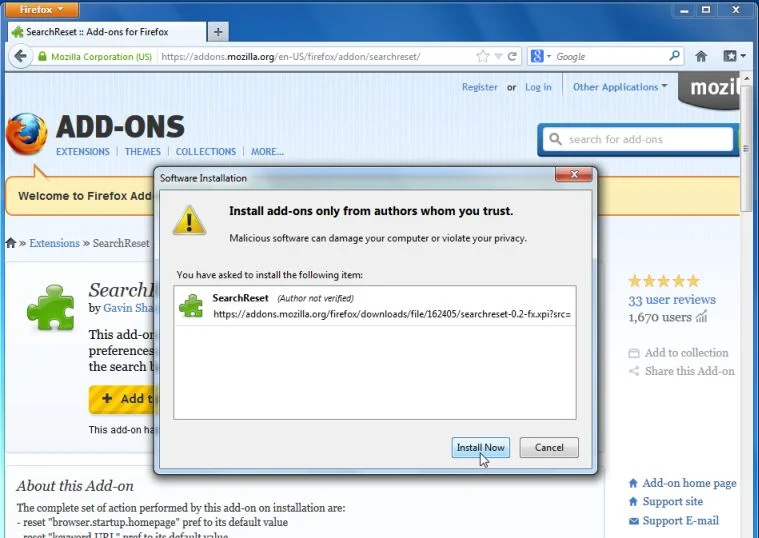This screenshot has height=538, width=759.
Task: Click the green puzzle piece add-on icon on page
Action: click(x=51, y=308)
